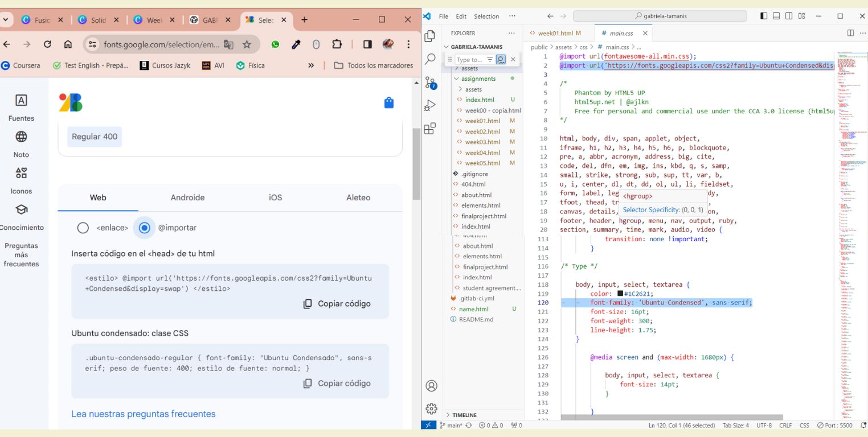
Task: Copy the Ubuntu condensado CSS class code
Action: coord(337,384)
